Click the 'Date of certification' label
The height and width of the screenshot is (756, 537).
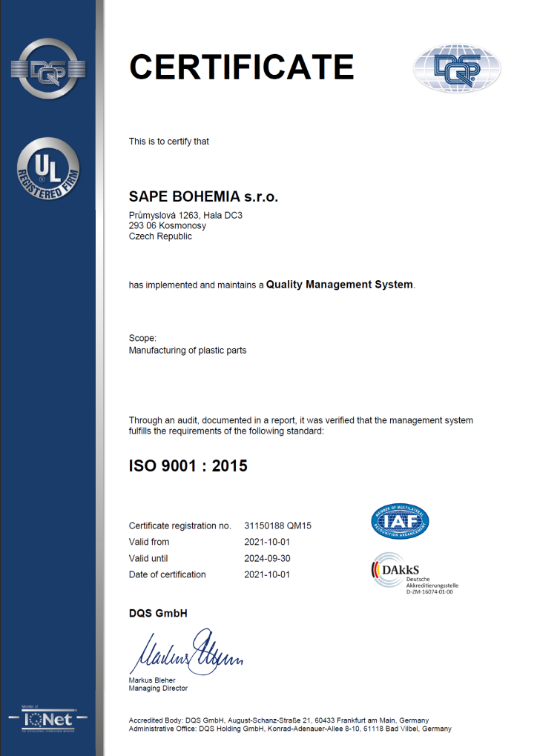[167, 574]
